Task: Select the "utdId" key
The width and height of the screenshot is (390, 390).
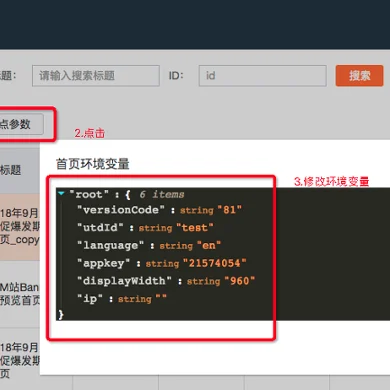Action: click(100, 228)
